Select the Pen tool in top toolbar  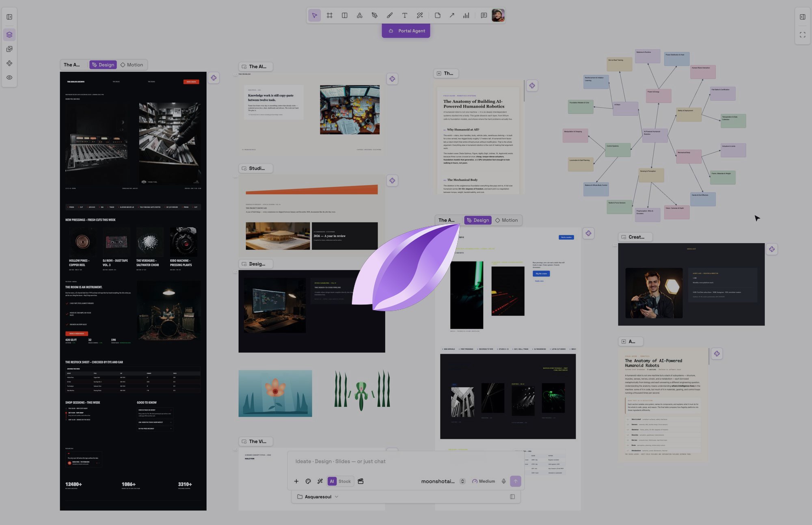[x=375, y=15]
